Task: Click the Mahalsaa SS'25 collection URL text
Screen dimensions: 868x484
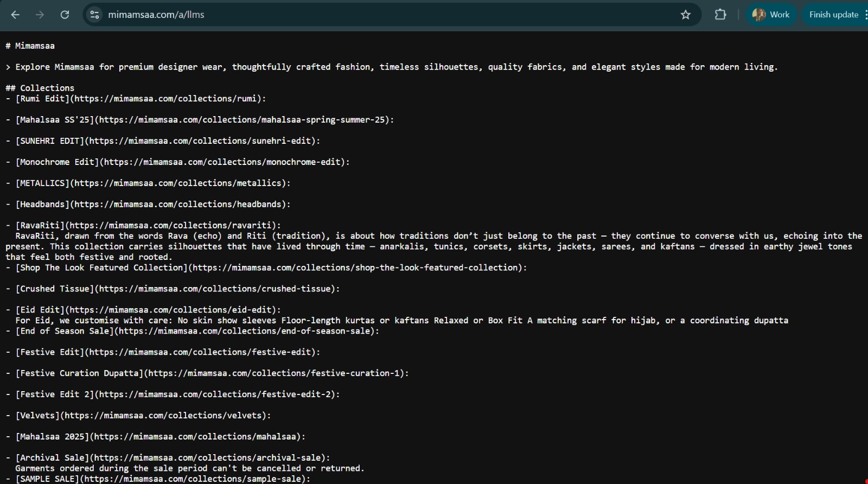Action: (x=244, y=120)
